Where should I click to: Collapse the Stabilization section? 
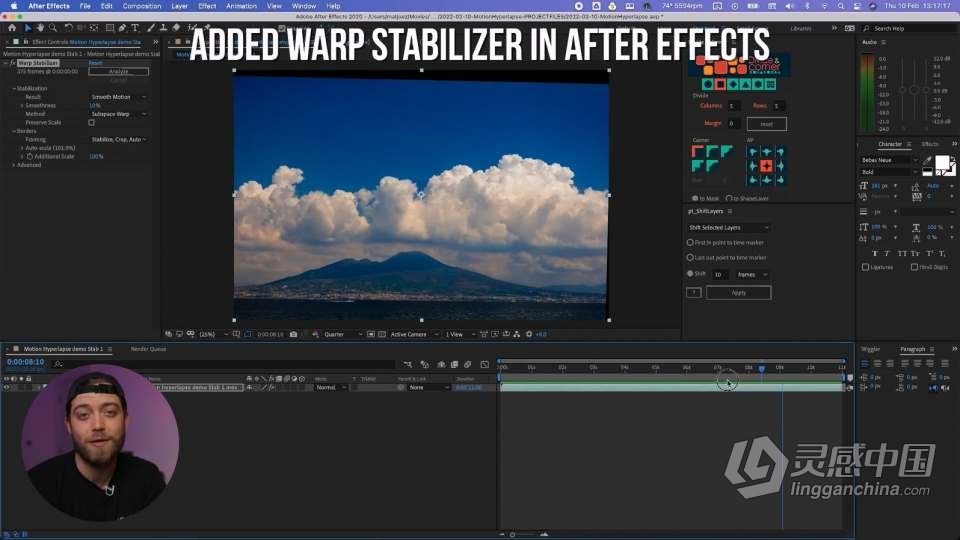[x=14, y=88]
